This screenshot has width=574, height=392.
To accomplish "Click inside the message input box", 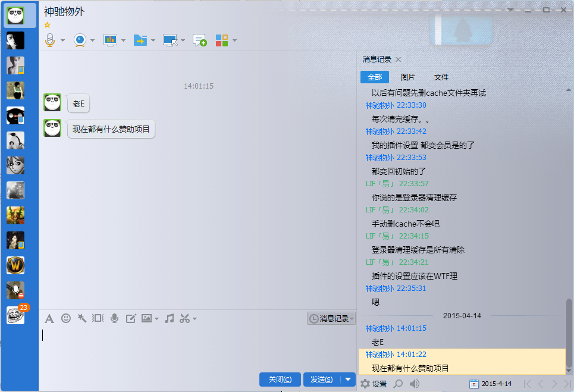I will (x=197, y=348).
